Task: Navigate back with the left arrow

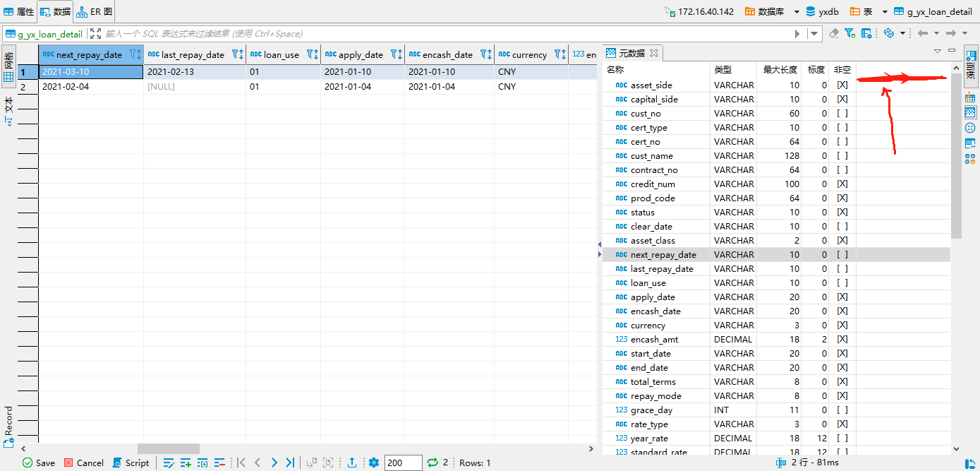Action: (x=922, y=33)
